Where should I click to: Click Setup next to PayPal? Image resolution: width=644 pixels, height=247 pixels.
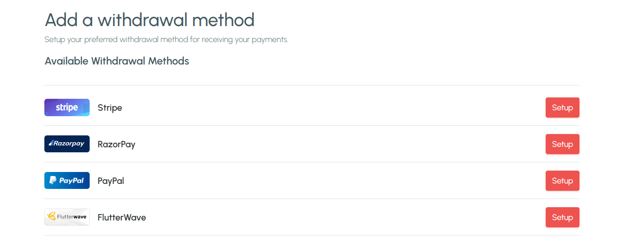[562, 181]
